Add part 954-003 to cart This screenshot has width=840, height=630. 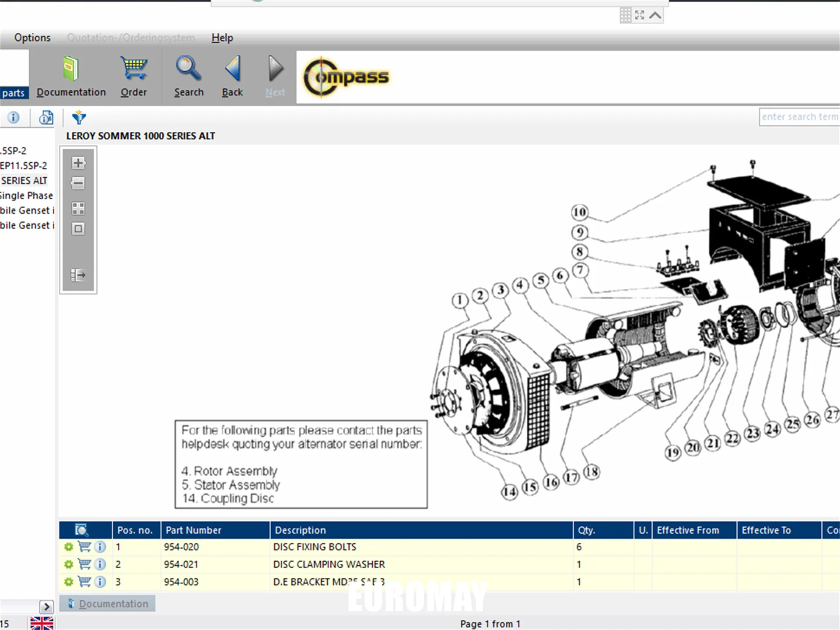click(84, 581)
